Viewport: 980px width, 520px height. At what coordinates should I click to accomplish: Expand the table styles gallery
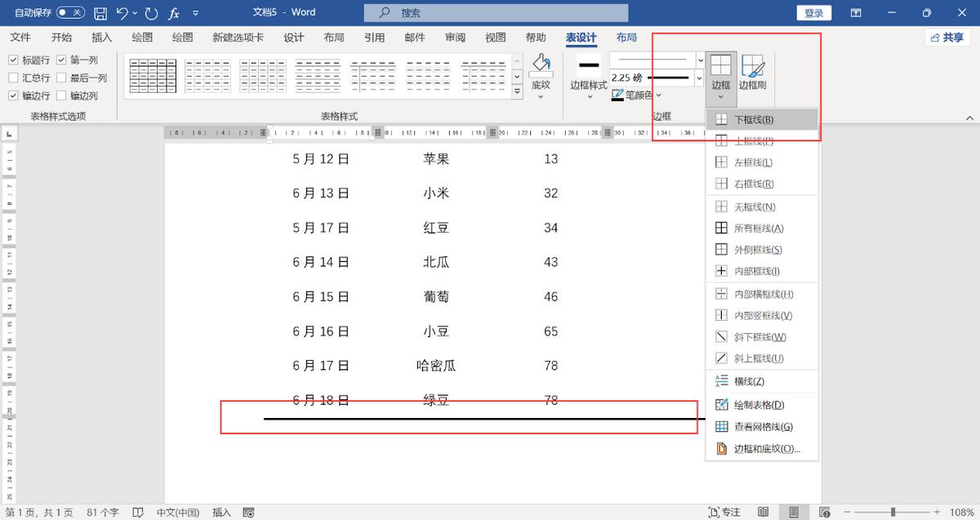[517, 92]
